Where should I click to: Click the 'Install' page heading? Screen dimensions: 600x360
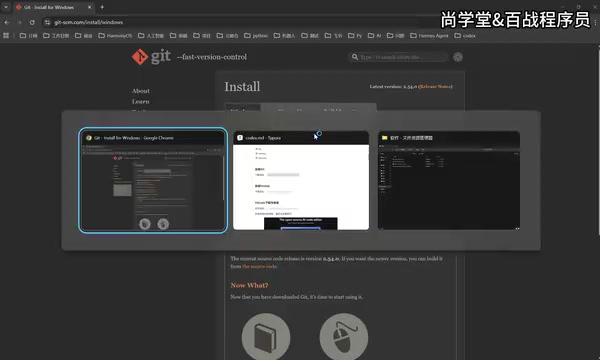[x=242, y=86]
